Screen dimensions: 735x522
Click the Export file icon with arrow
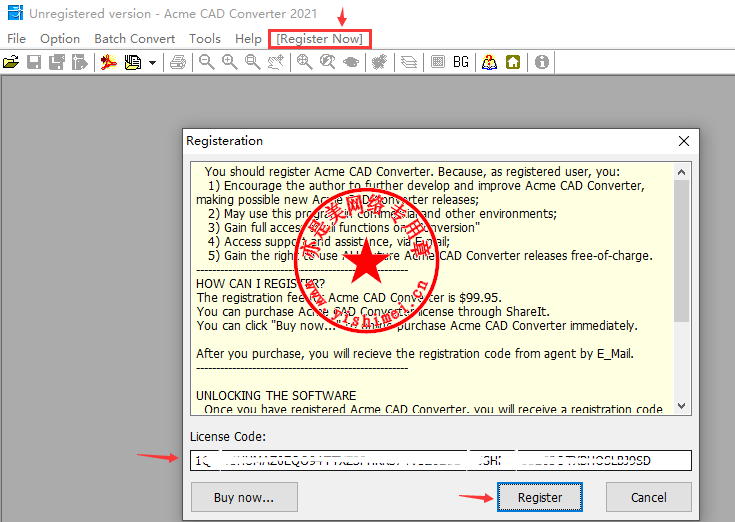pos(80,62)
